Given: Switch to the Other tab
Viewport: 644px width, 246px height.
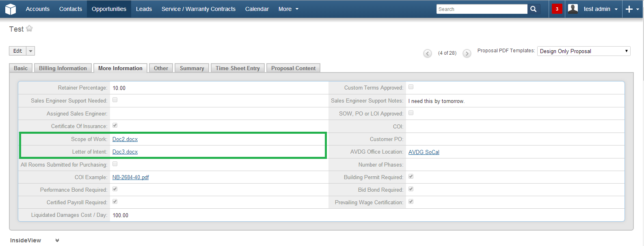Looking at the screenshot, I should [161, 68].
